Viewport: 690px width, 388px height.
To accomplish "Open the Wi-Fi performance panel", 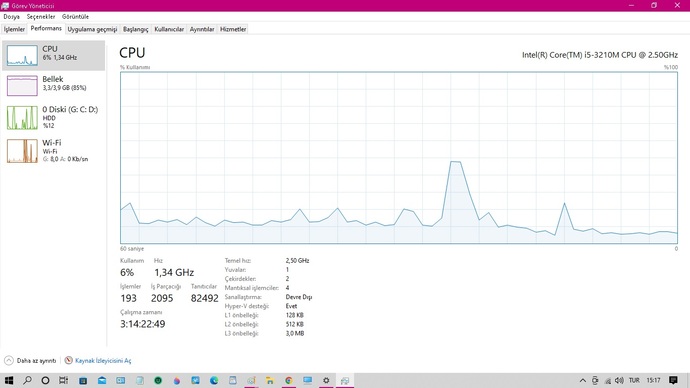I will pyautogui.click(x=53, y=151).
